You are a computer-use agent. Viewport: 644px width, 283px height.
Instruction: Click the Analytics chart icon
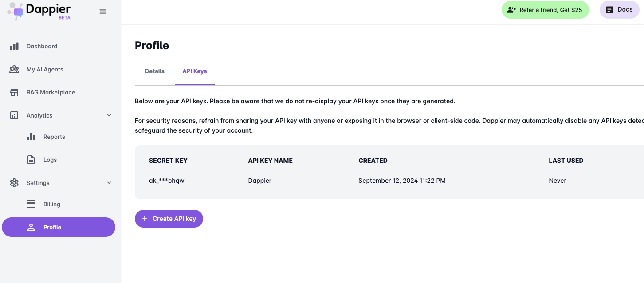(14, 115)
